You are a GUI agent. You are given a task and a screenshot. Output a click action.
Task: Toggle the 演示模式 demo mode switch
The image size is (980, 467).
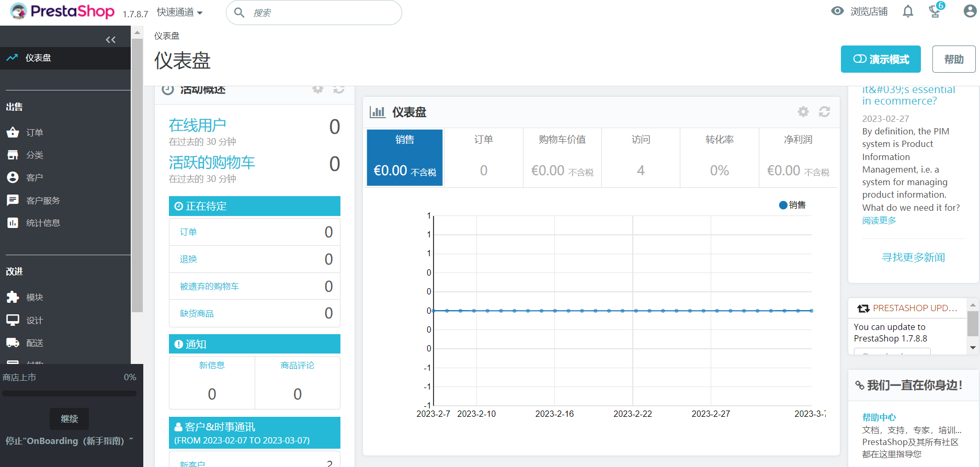(881, 59)
